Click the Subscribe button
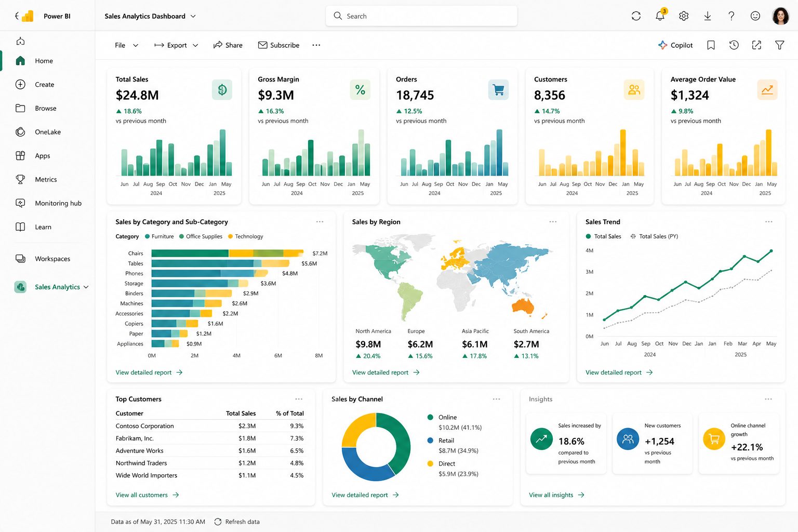The width and height of the screenshot is (798, 532). click(278, 45)
